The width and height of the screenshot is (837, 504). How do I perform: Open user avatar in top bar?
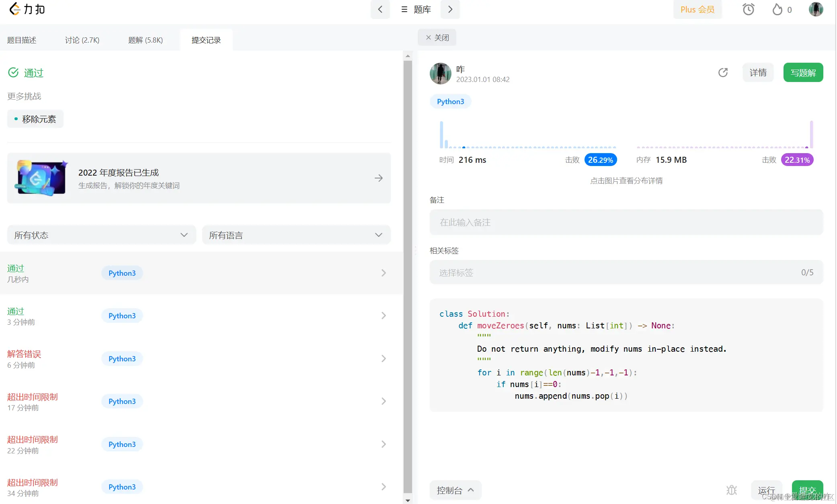point(816,9)
